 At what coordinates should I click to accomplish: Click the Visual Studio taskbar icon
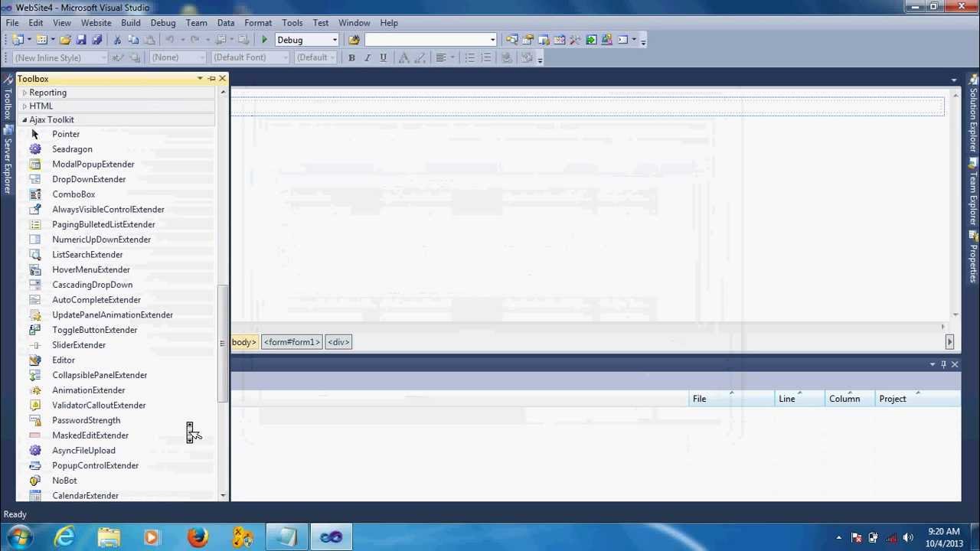(x=332, y=537)
